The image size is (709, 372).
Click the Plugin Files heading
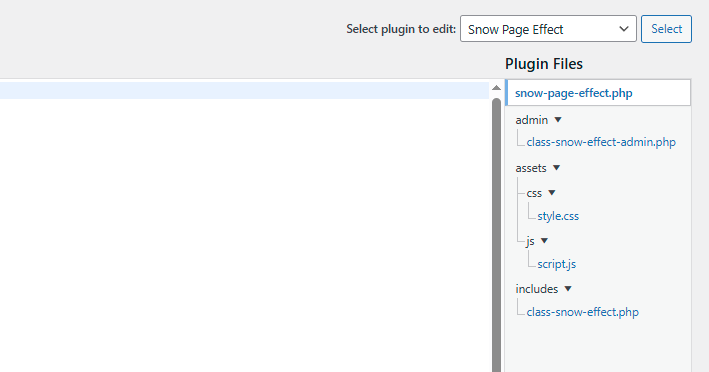point(544,64)
